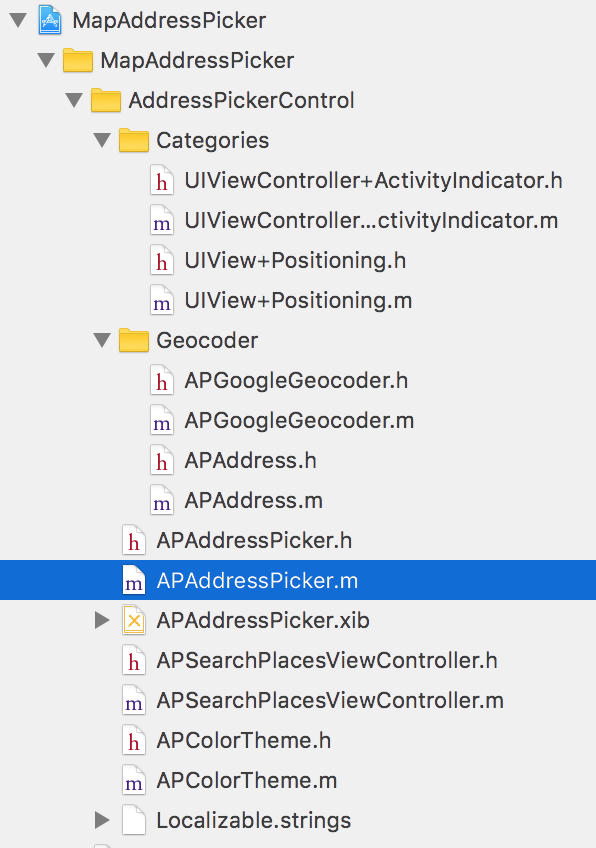Click the Localizable.strings file icon
This screenshot has height=848, width=596.
point(134,820)
